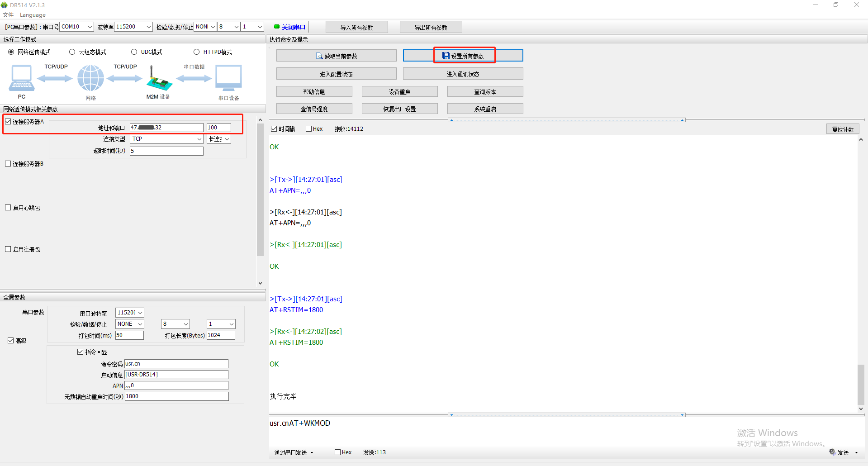This screenshot has height=466, width=868.
Task: Select the HTTPD mode radio button
Action: click(x=196, y=52)
